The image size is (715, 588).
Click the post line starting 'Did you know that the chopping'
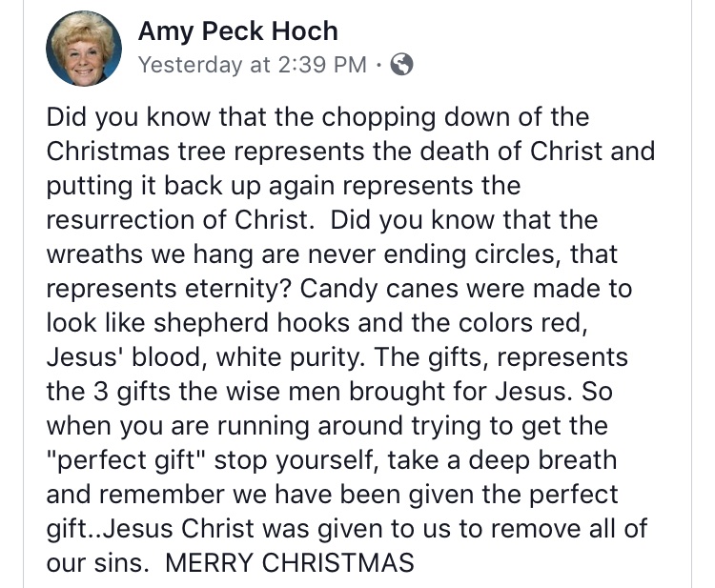pyautogui.click(x=317, y=117)
